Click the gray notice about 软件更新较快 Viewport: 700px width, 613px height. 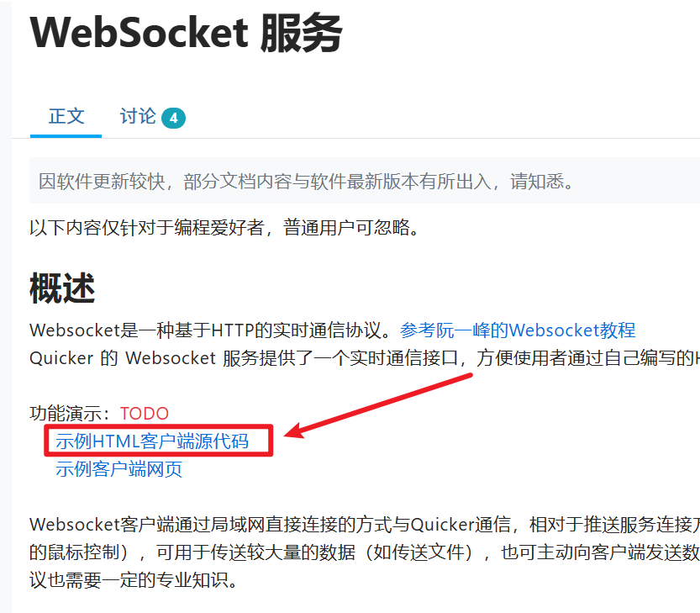click(365, 181)
